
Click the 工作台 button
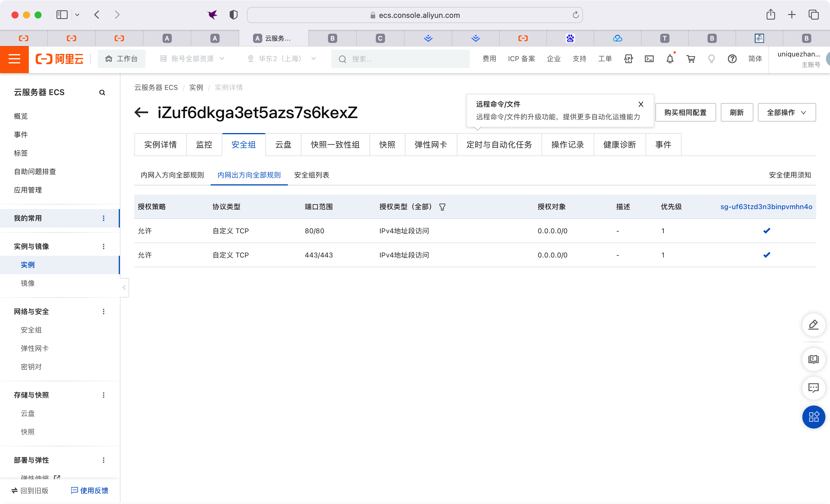(121, 59)
